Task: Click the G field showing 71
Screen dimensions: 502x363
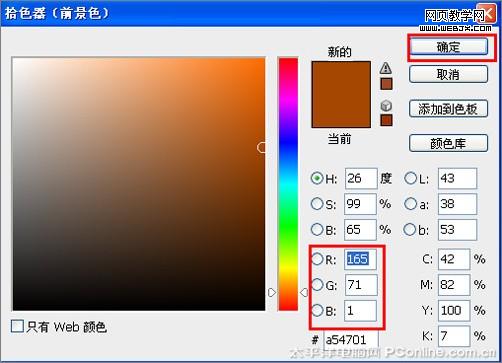Action: click(x=361, y=285)
